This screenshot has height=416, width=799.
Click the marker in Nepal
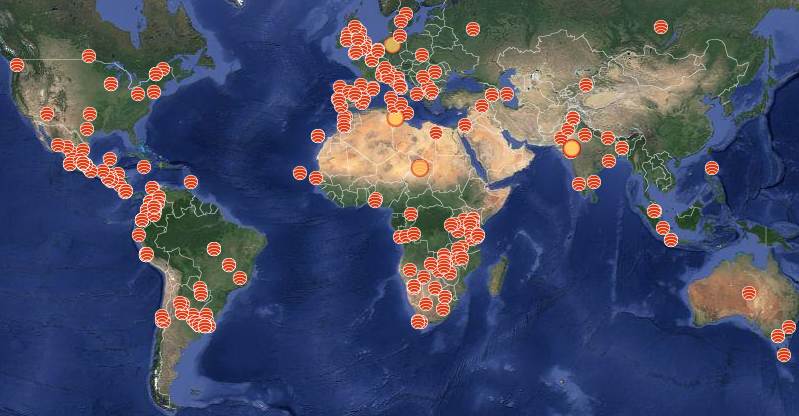click(x=608, y=138)
